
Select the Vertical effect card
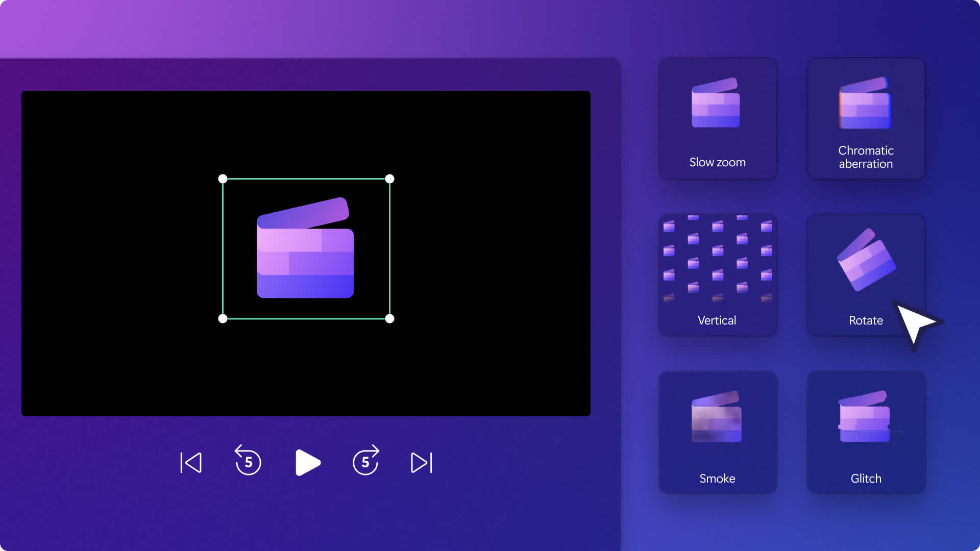(718, 275)
